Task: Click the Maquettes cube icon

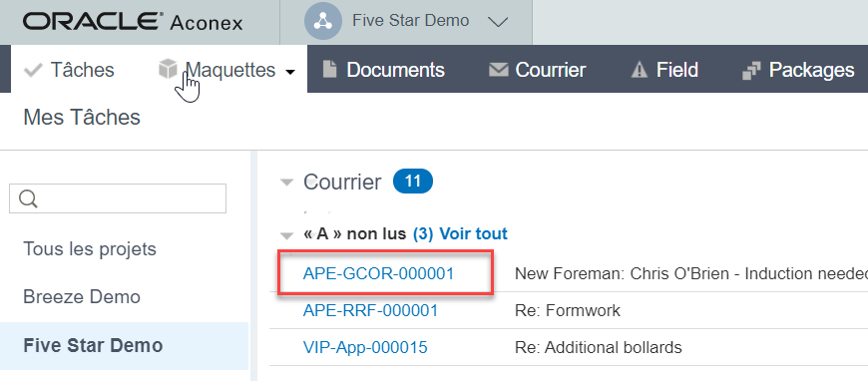Action: pyautogui.click(x=168, y=69)
